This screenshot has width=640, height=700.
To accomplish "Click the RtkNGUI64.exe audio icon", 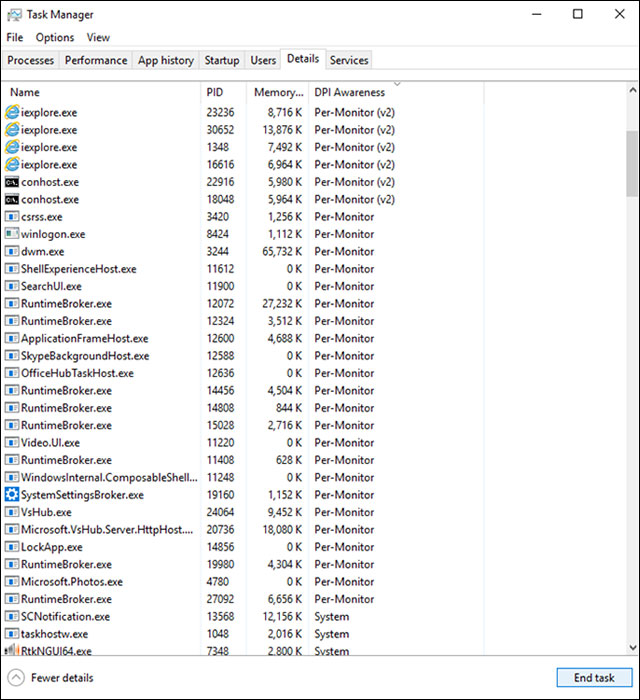I will tap(12, 650).
